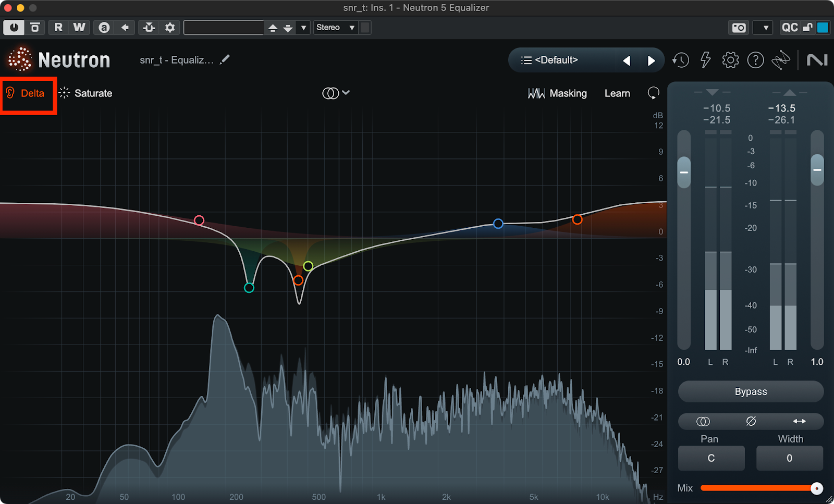Click the lightning bolt assistant icon
This screenshot has width=834, height=504.
705,60
